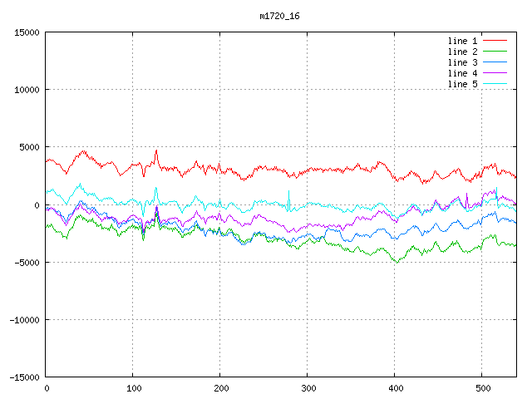
Task: Select the 10000 y-axis tick label
Action: click(27, 90)
